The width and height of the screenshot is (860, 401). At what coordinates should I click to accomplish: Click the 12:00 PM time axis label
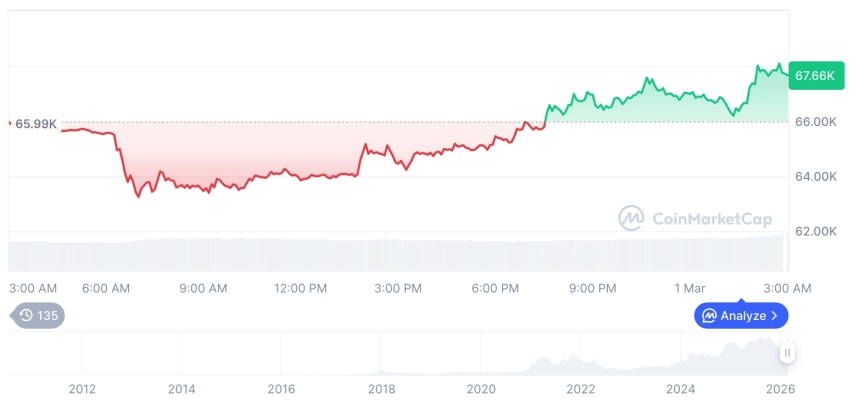tap(300, 288)
